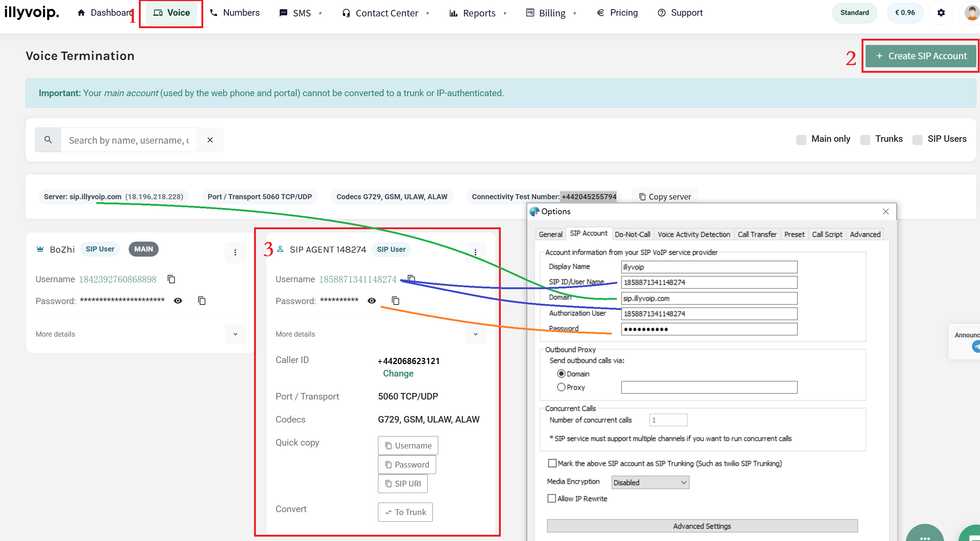Image resolution: width=980 pixels, height=541 pixels.
Task: Check the Allow IP Rewrite option
Action: tap(552, 498)
